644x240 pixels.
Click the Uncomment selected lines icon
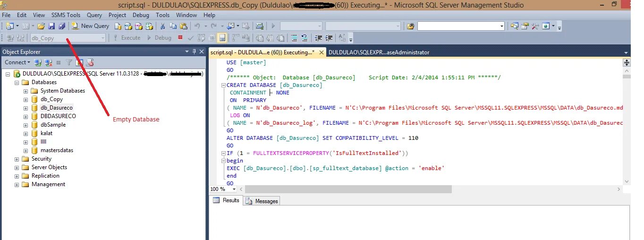click(305, 38)
